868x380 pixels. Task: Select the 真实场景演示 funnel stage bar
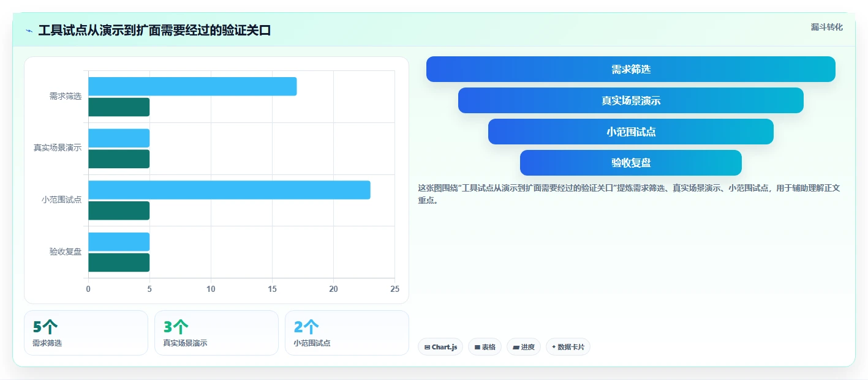630,100
